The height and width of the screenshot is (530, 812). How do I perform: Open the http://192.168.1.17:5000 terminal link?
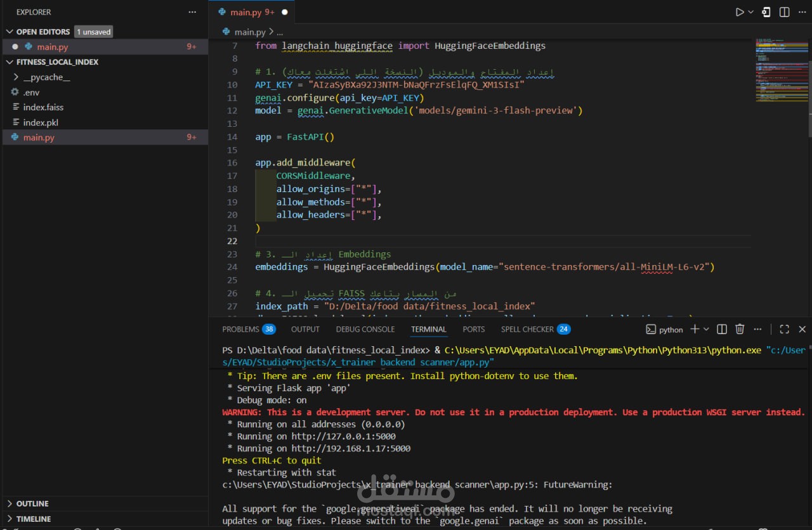click(x=351, y=448)
